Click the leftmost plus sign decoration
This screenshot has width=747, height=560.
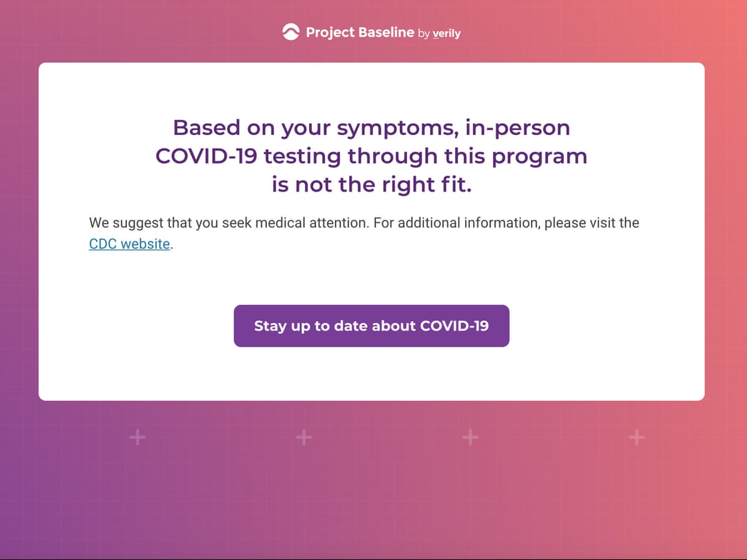click(x=137, y=437)
